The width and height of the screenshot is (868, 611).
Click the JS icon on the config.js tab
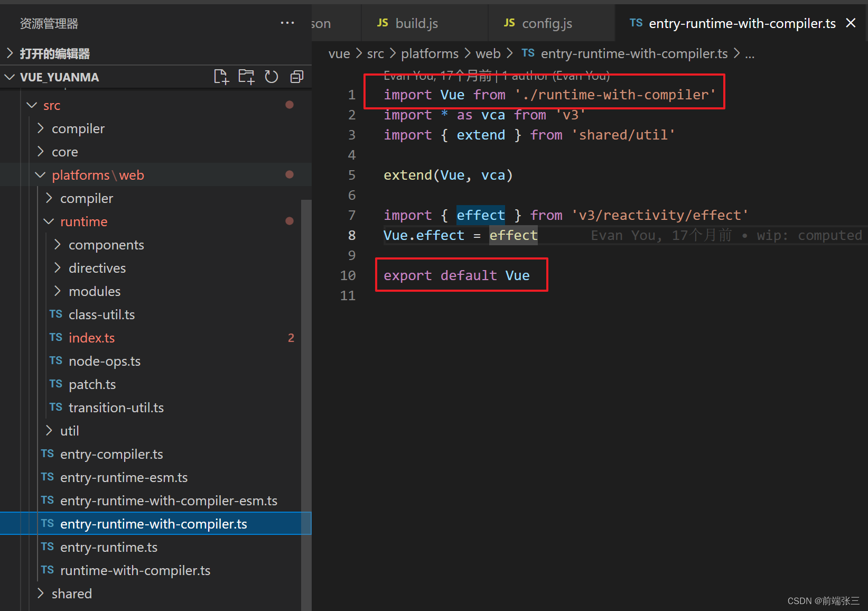509,23
